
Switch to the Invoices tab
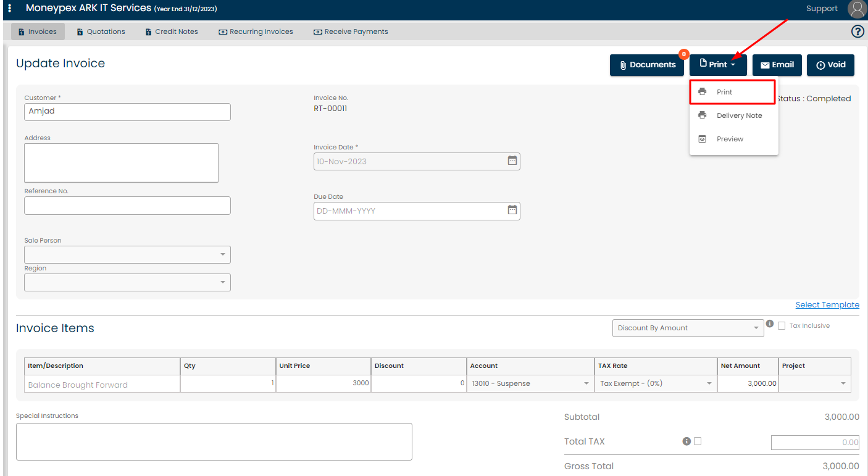38,31
